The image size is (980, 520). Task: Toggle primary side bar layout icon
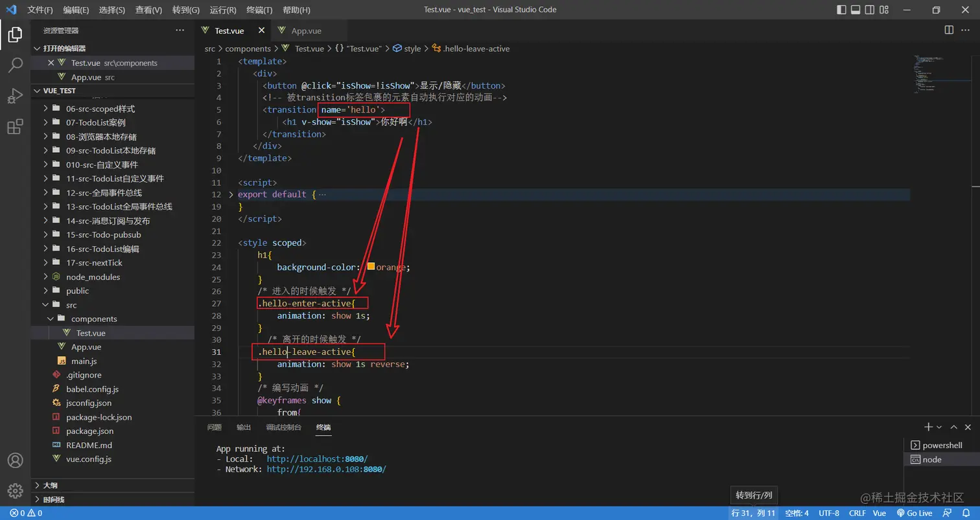coord(841,10)
